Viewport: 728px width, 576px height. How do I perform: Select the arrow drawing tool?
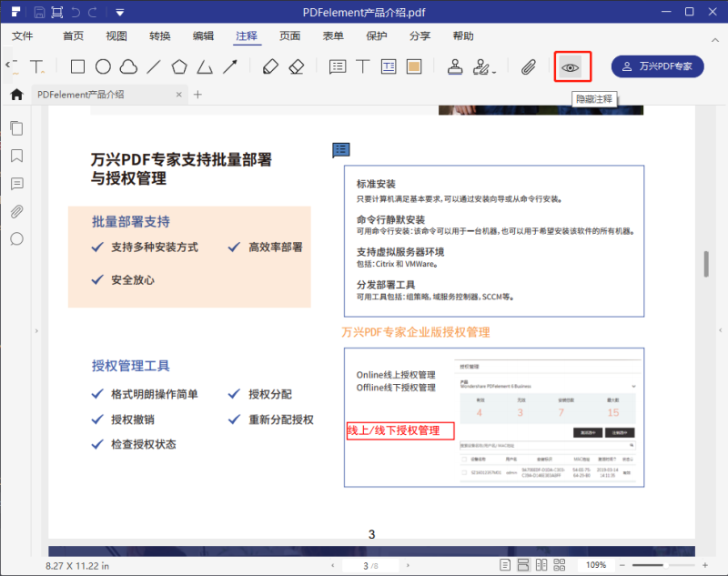[230, 66]
